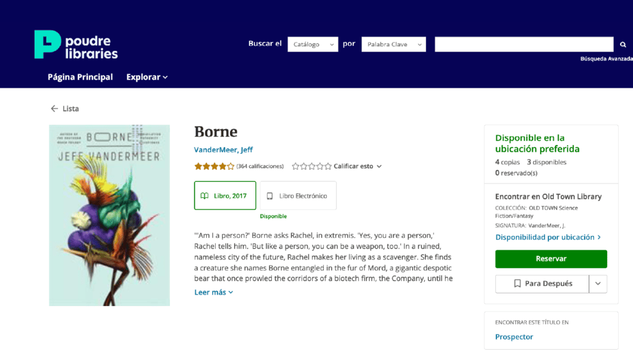633x364 pixels.
Task: Open the dropdown arrow next to Para Después
Action: point(598,284)
